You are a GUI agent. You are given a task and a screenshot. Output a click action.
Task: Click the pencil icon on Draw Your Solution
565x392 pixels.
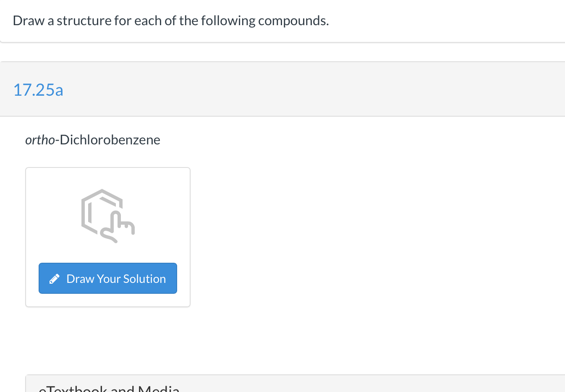pos(54,278)
